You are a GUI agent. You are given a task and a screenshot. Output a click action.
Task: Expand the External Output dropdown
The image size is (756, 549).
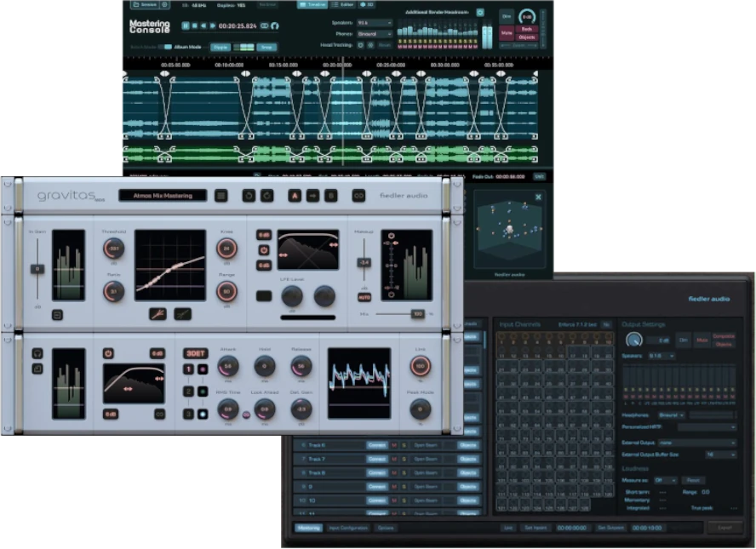[697, 443]
